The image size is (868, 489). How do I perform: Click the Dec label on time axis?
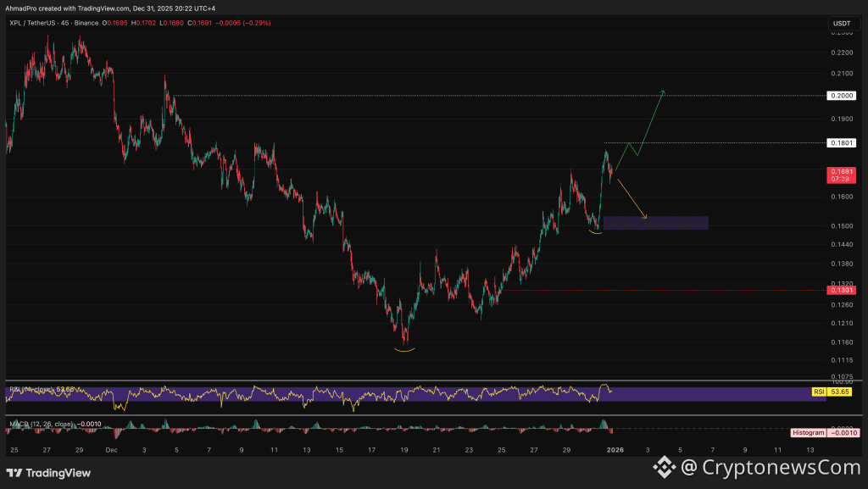coord(111,449)
